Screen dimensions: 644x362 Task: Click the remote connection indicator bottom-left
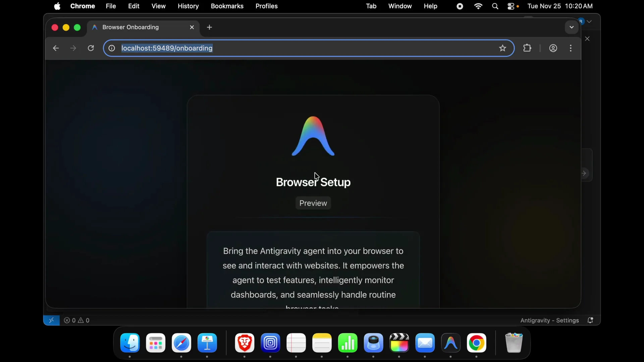[52, 320]
